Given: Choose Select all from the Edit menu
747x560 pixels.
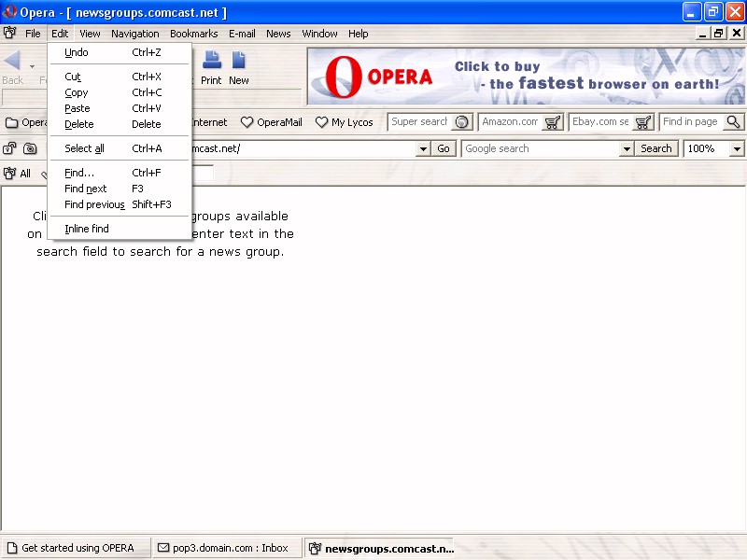Looking at the screenshot, I should 120,148.
